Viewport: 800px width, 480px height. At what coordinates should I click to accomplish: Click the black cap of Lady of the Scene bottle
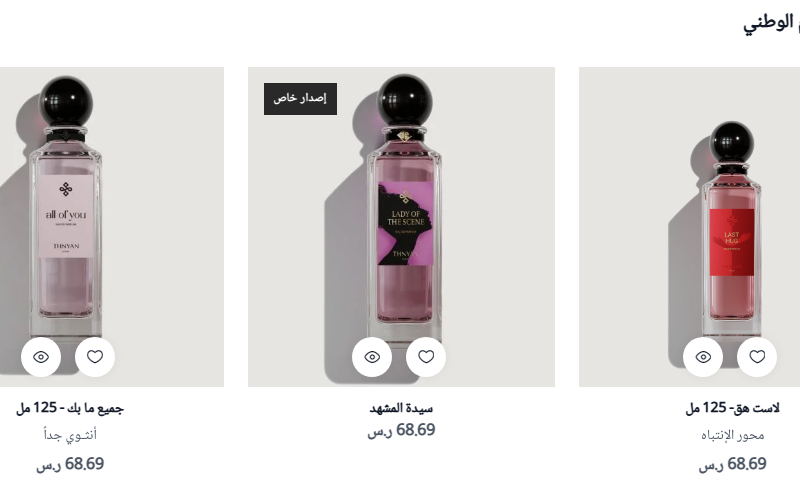point(404,100)
